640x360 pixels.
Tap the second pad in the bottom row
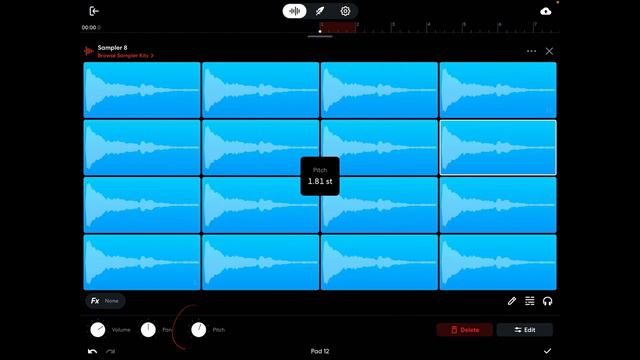260,262
